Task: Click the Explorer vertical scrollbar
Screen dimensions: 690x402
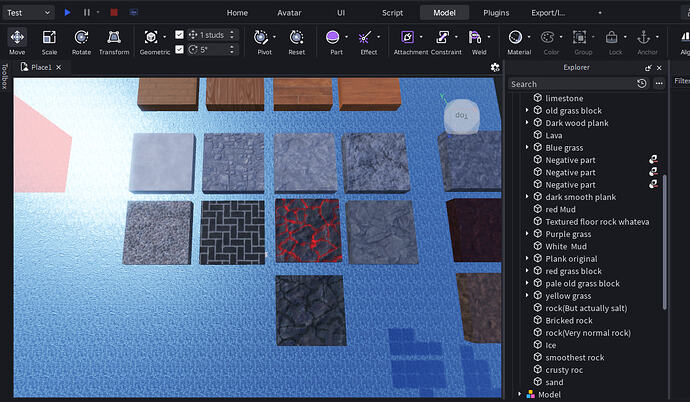Action: pos(664,242)
